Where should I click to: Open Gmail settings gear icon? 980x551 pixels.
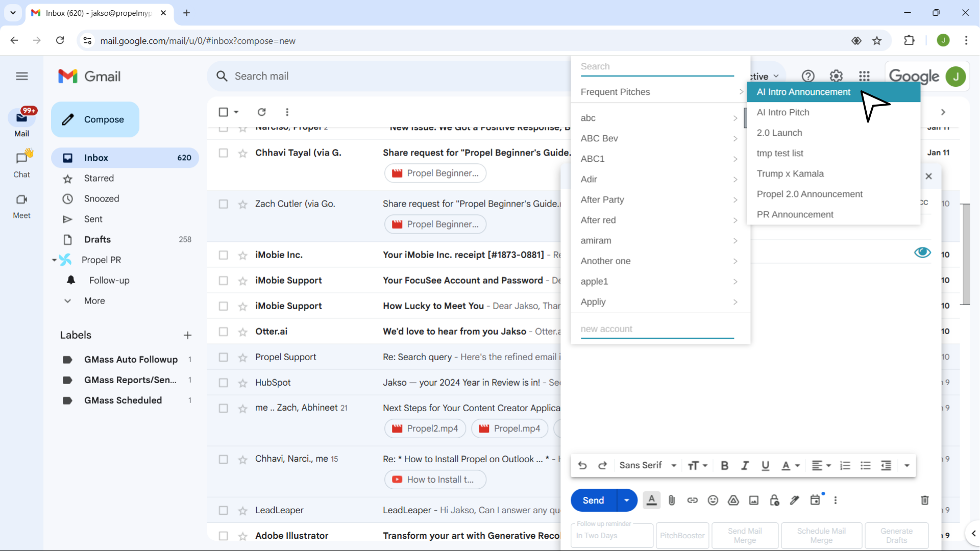[x=836, y=77]
